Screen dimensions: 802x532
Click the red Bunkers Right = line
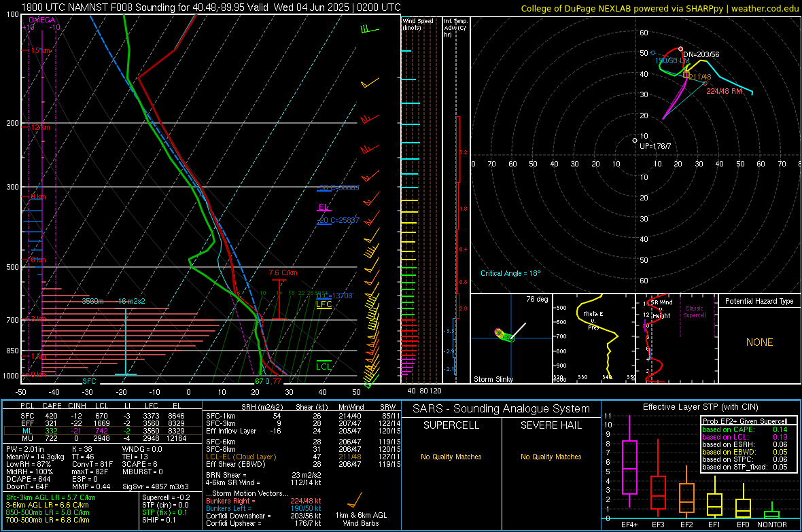coord(264,501)
